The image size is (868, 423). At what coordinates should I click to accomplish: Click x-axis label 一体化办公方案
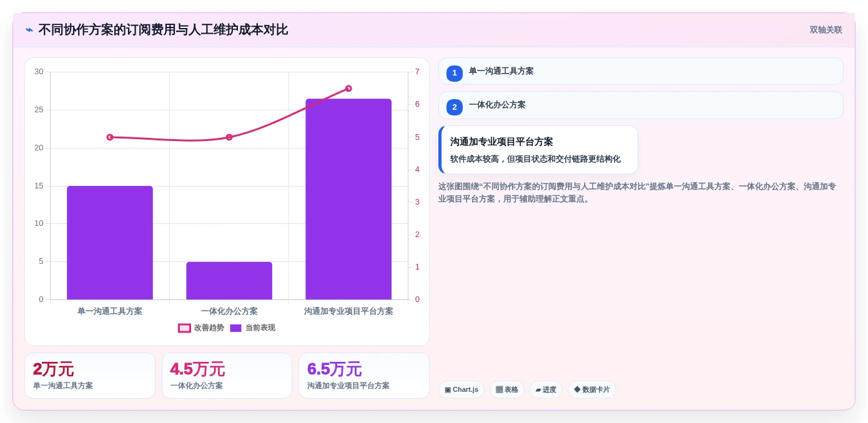click(229, 311)
